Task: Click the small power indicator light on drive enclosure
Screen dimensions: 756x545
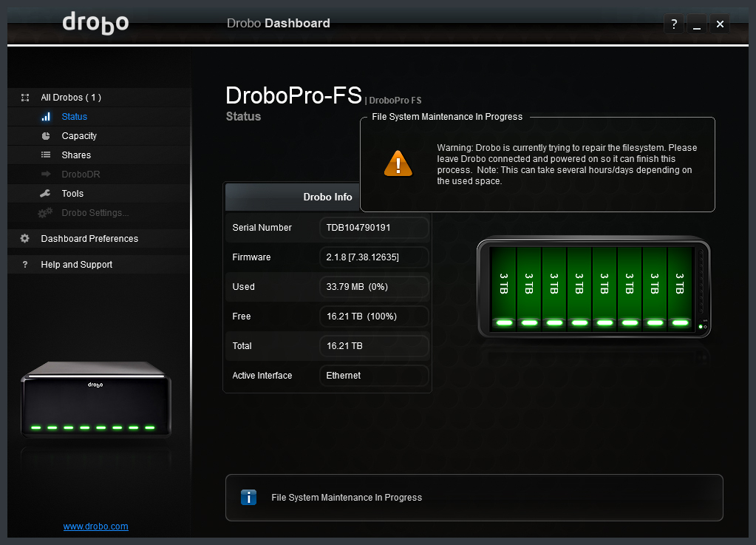Action: pyautogui.click(x=701, y=327)
